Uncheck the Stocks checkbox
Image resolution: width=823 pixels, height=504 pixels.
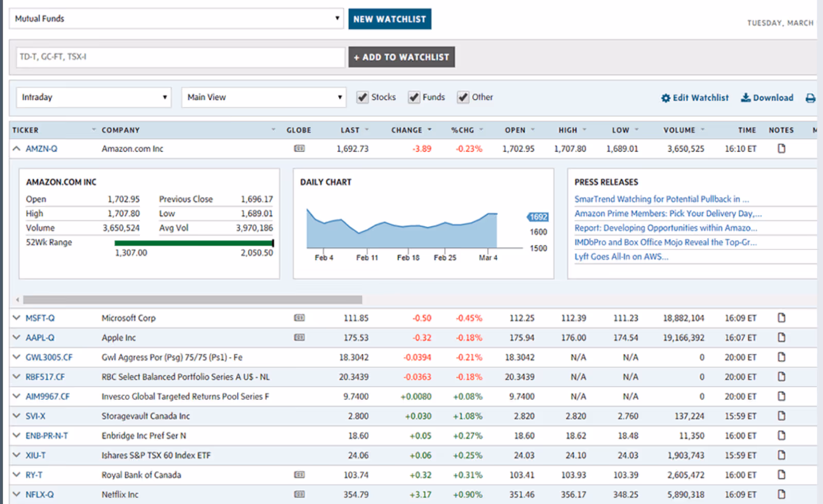[x=363, y=97]
